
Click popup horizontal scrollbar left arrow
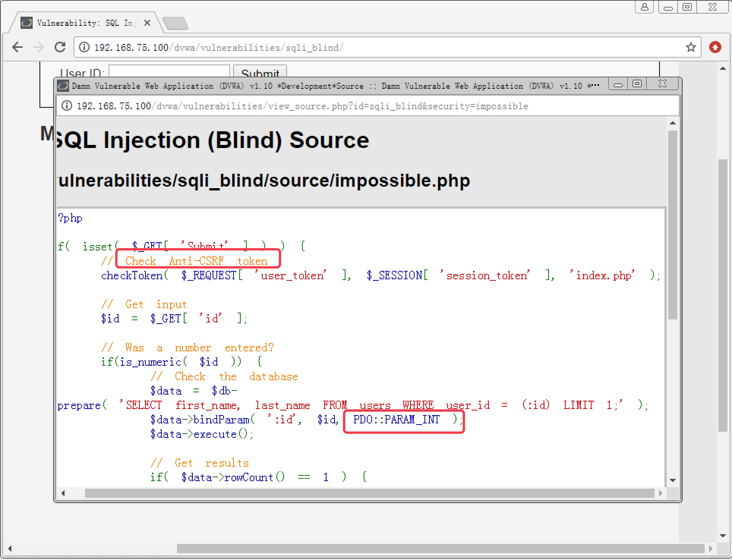(x=63, y=493)
